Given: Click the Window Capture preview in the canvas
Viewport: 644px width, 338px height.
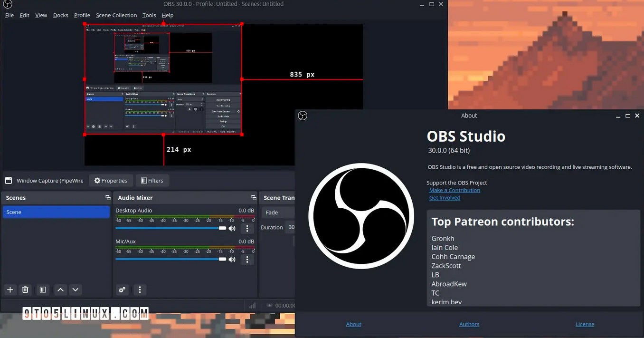Looking at the screenshot, I should pyautogui.click(x=163, y=79).
